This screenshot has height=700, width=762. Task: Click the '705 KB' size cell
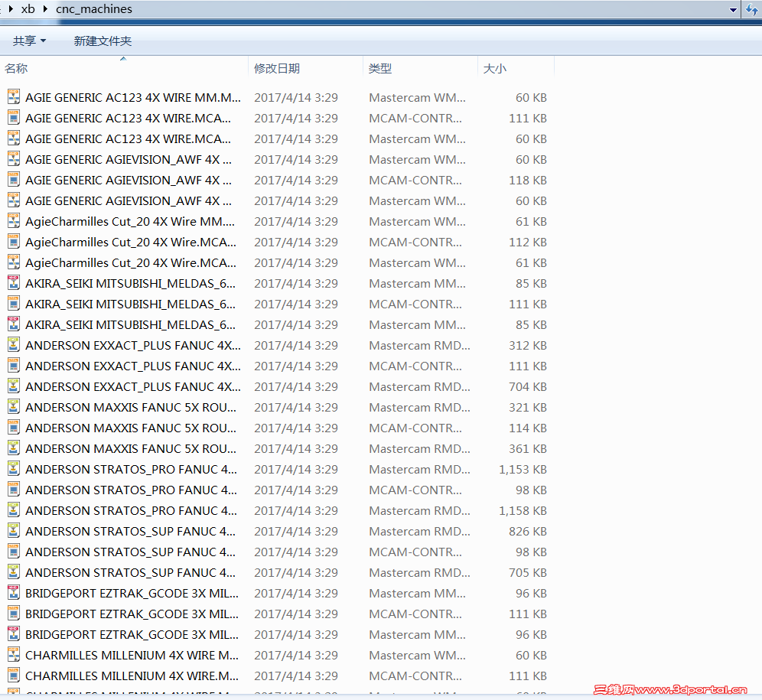click(528, 573)
